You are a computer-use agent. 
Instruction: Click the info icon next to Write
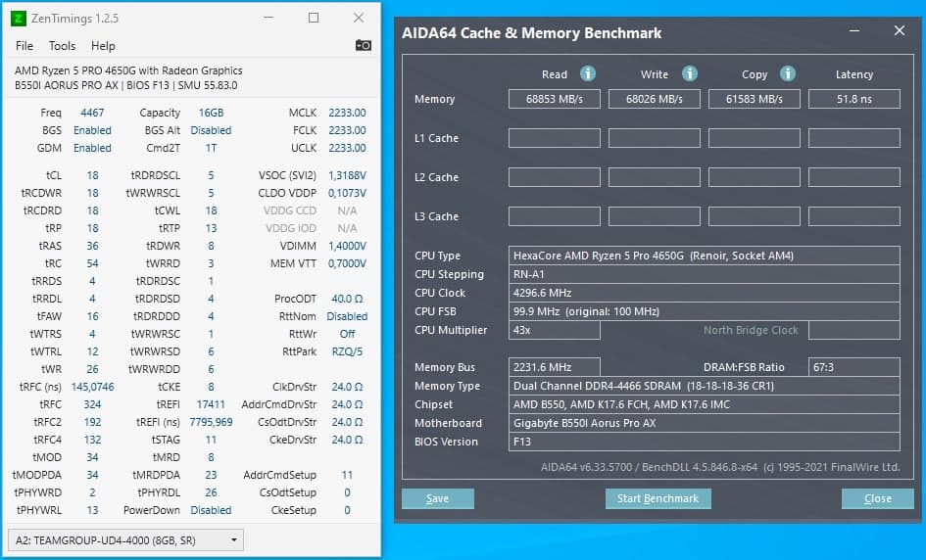[x=690, y=73]
